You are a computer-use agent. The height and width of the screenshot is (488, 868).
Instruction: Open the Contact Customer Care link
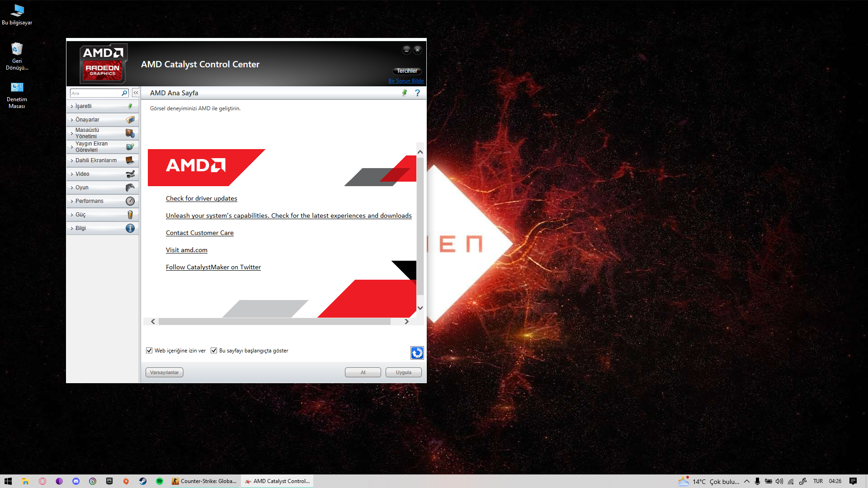pos(200,233)
